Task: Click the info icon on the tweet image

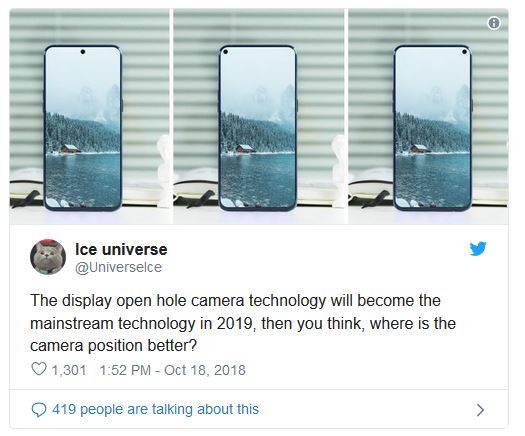Action: tap(494, 23)
